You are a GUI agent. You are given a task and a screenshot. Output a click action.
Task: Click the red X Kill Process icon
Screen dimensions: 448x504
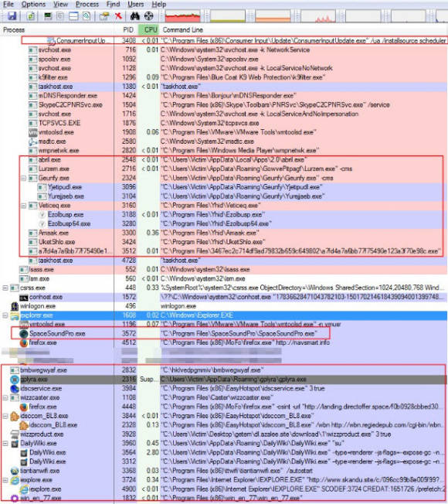pos(118,15)
